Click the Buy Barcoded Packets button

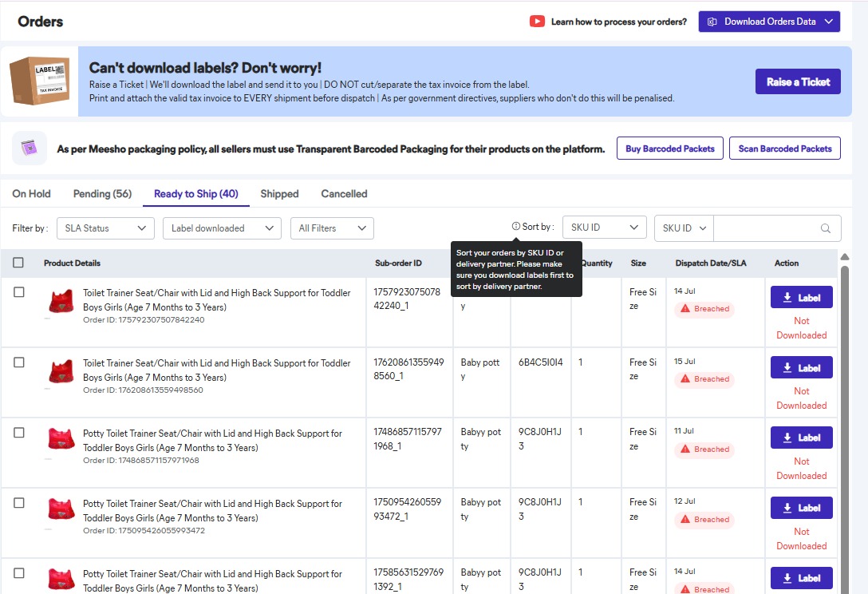coord(669,148)
